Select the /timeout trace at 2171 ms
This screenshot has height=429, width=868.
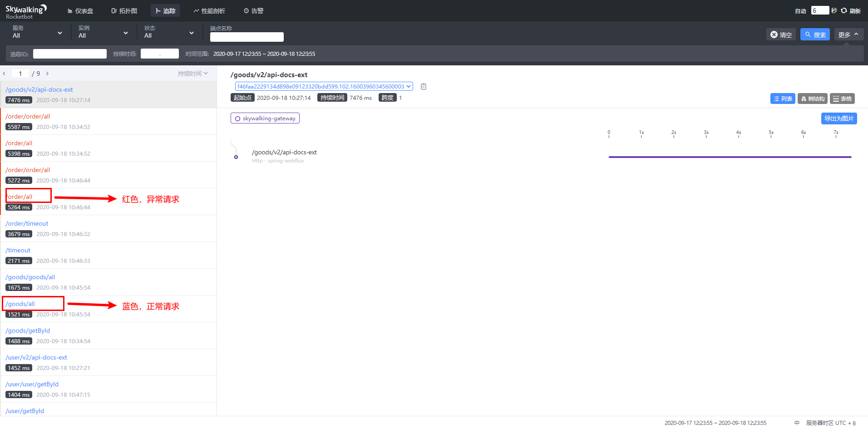108,255
